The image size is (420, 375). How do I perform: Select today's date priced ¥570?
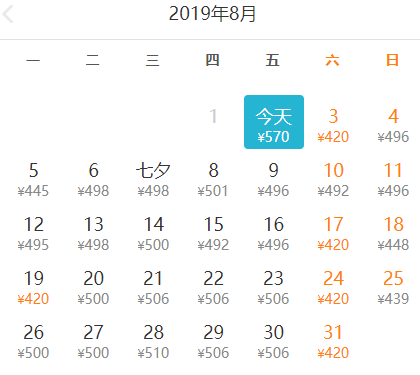coord(274,122)
